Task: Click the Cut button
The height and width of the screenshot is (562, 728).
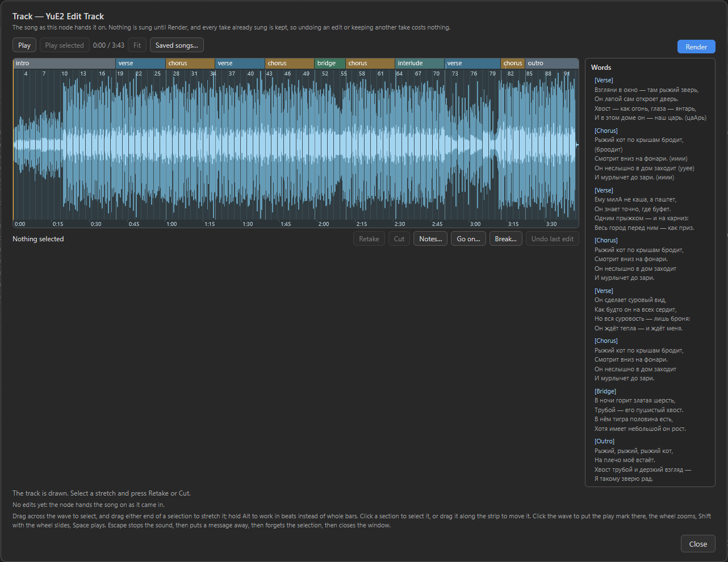Action: coord(399,239)
